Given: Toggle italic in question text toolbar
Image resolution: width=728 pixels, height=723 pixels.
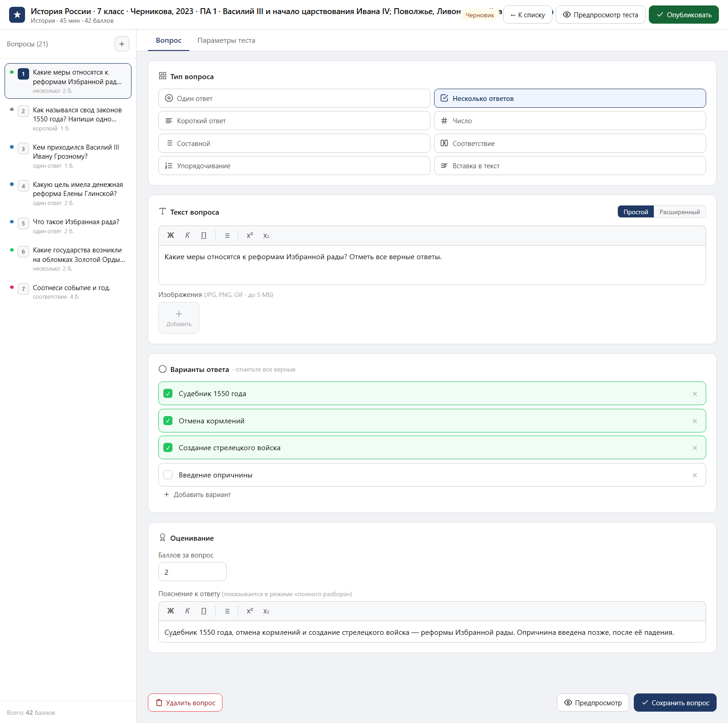Looking at the screenshot, I should coord(187,236).
